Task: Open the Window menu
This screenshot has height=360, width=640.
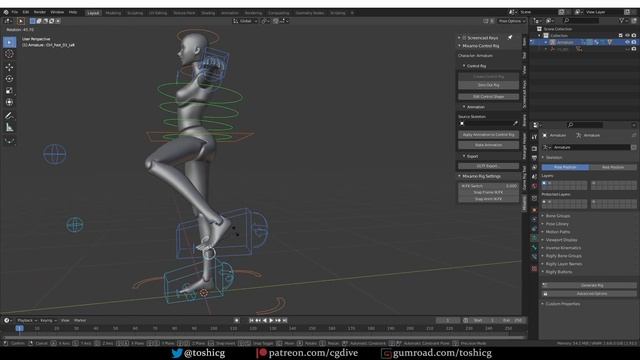Action: point(57,12)
